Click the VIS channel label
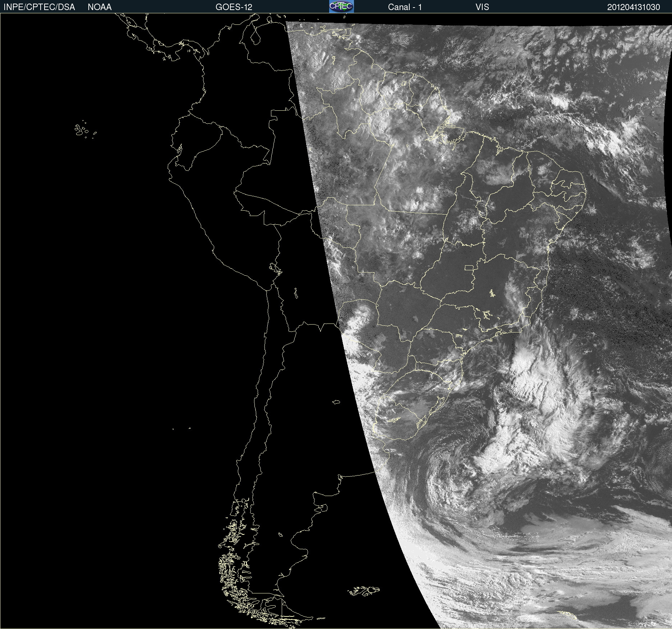The width and height of the screenshot is (672, 629). (482, 7)
